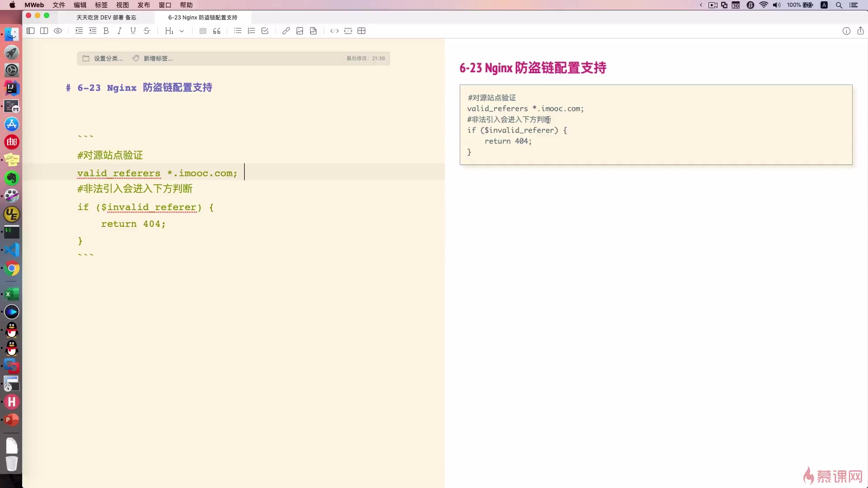
Task: Insert a hyperlink
Action: [x=286, y=31]
